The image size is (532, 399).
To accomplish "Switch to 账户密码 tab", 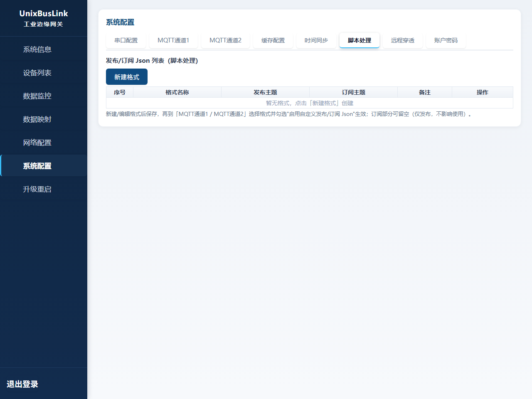I will [446, 40].
